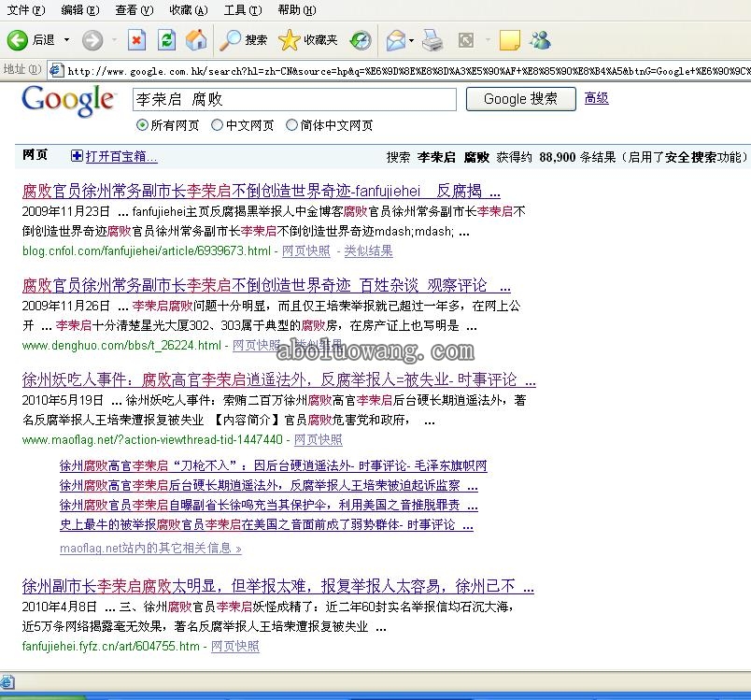Image resolution: width=751 pixels, height=700 pixels.
Task: Print the page using printer icon
Action: [x=432, y=40]
